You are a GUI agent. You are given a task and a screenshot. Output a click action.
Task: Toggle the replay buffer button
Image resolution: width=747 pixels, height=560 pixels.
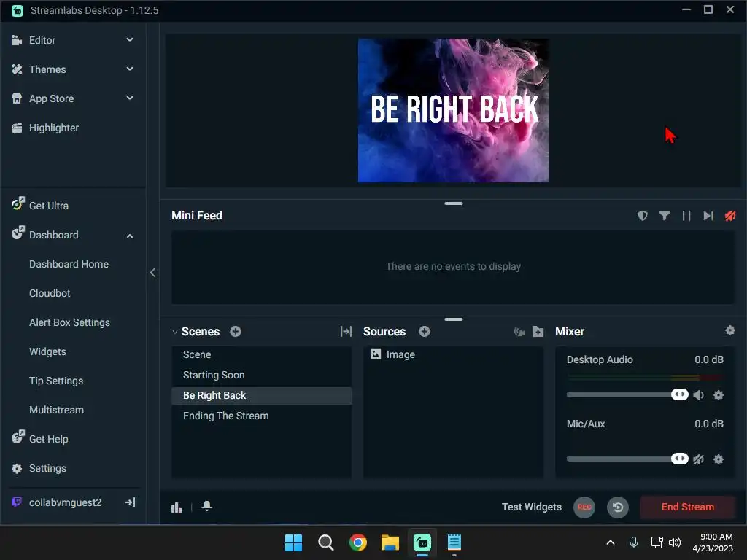point(617,507)
